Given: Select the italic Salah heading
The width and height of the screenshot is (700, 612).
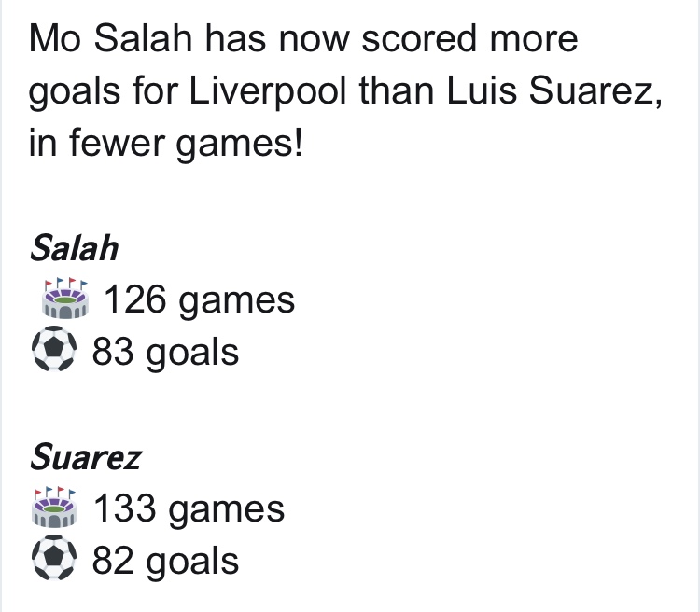Looking at the screenshot, I should (74, 249).
